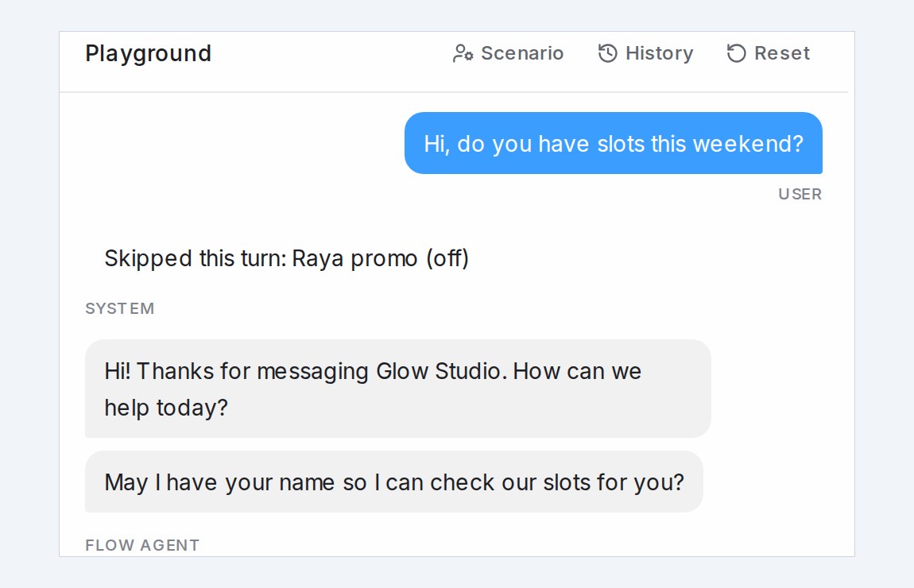Image resolution: width=914 pixels, height=588 pixels.
Task: Select the 'Thanks for messaging Glow Studio' reply
Action: click(x=397, y=389)
